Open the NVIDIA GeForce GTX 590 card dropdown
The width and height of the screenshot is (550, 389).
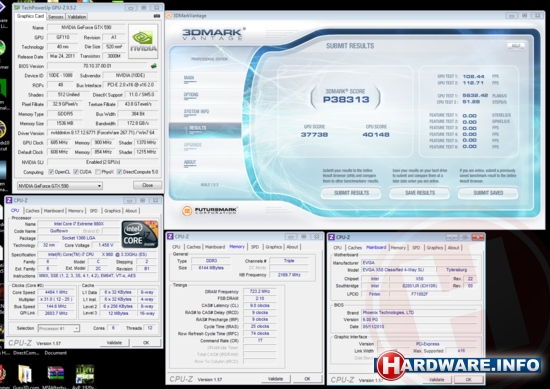click(x=60, y=186)
